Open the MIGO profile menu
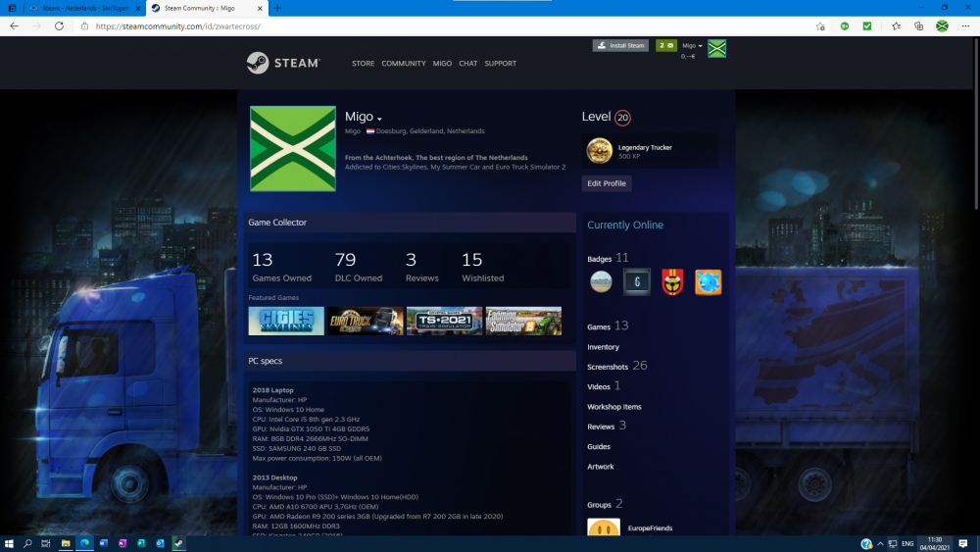Image resolution: width=980 pixels, height=552 pixels. point(442,63)
